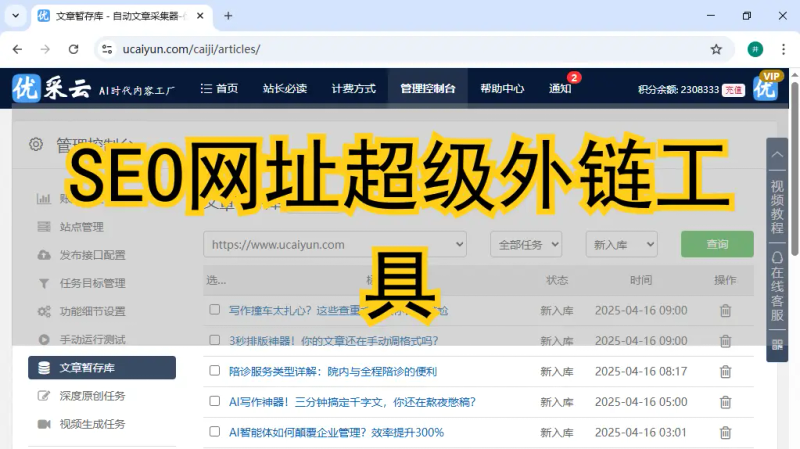Check the AI智能体如何颠覆企业管理 row checkbox
Screen dimensions: 800x449
(214, 432)
